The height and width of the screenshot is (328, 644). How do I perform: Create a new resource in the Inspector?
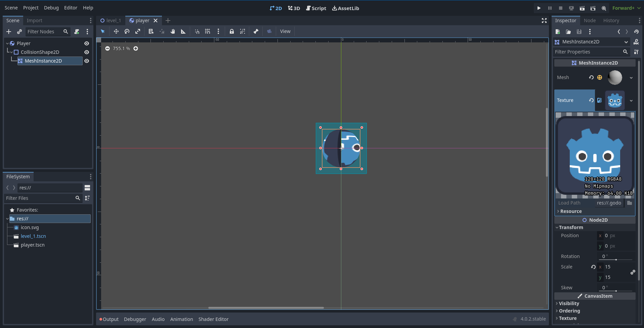click(558, 32)
